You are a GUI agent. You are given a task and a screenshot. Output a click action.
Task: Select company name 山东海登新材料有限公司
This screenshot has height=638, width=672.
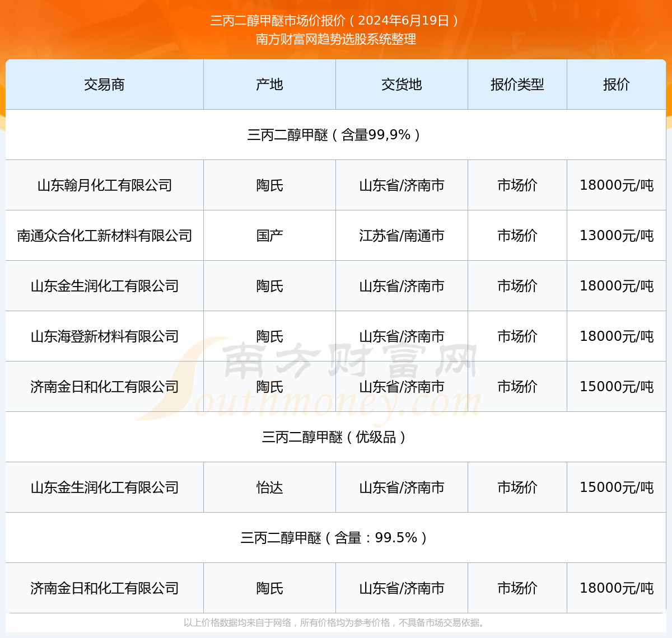click(x=104, y=336)
